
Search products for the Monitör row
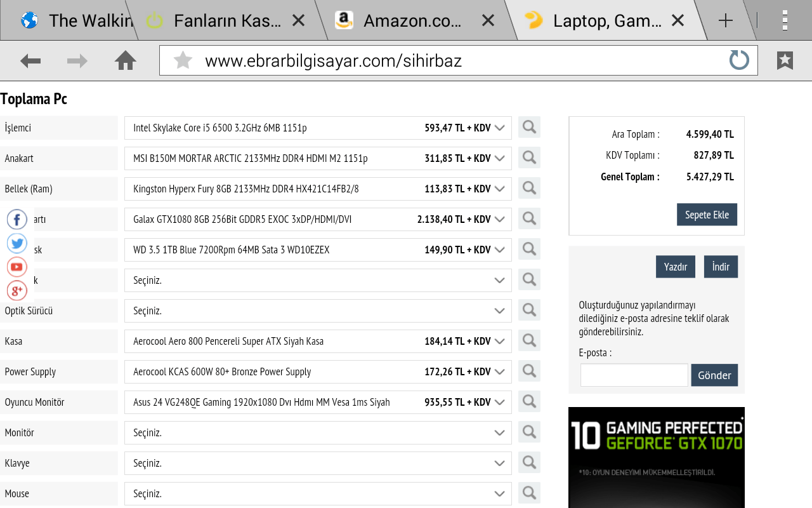529,432
